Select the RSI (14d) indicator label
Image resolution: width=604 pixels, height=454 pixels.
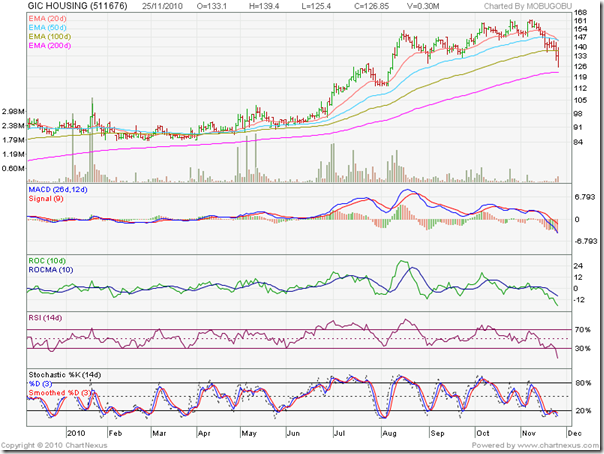coord(50,318)
